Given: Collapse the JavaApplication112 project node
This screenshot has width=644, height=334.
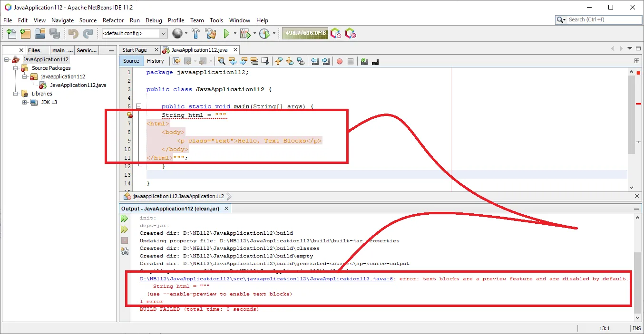Looking at the screenshot, I should (x=7, y=59).
